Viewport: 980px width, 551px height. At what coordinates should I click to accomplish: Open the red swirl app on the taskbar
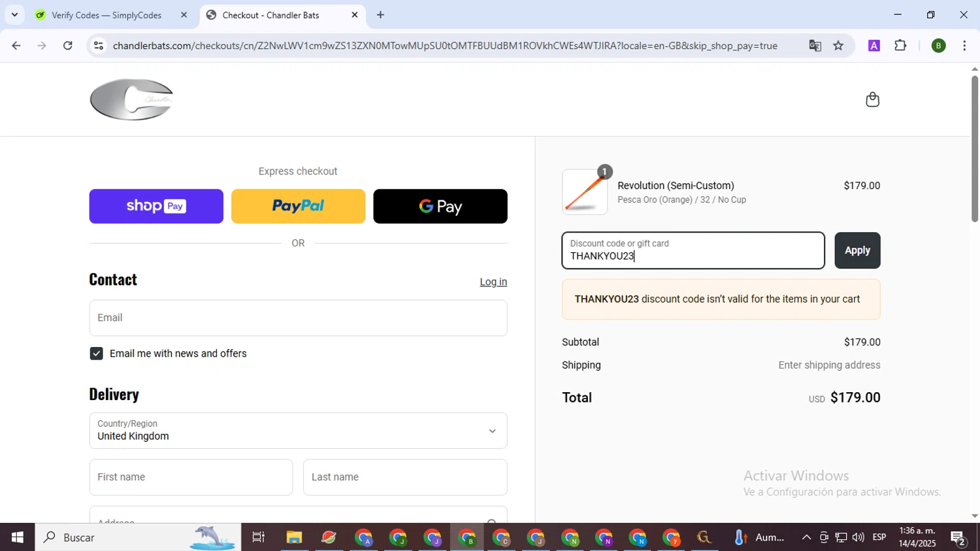(329, 537)
